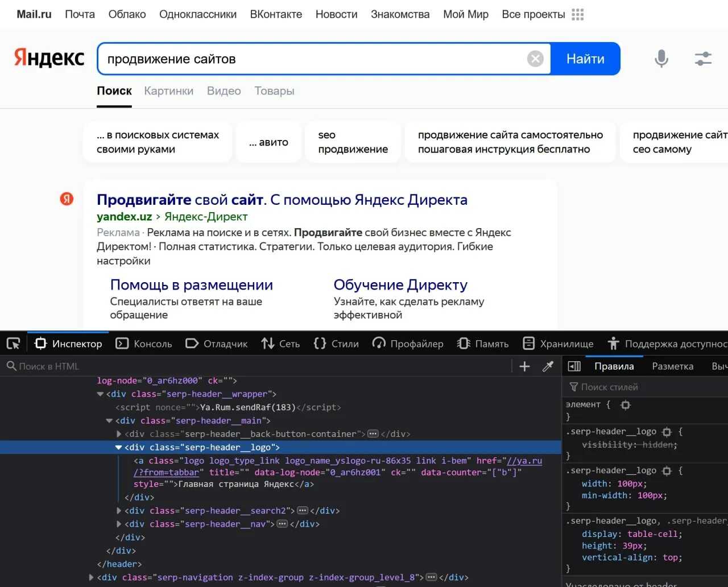Expand the serp-header__search2 node
This screenshot has width=728, height=587.
[119, 511]
